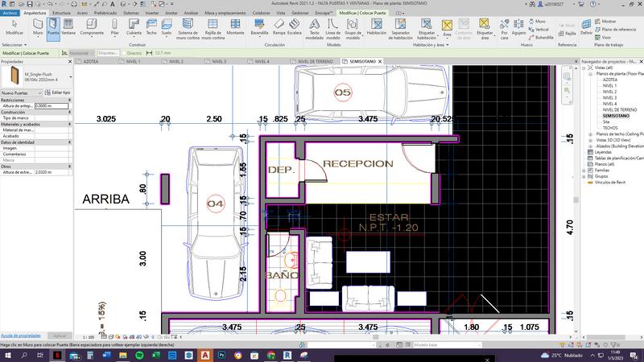644x362 pixels.
Task: Select the Pilar column tool
Action: 114,27
